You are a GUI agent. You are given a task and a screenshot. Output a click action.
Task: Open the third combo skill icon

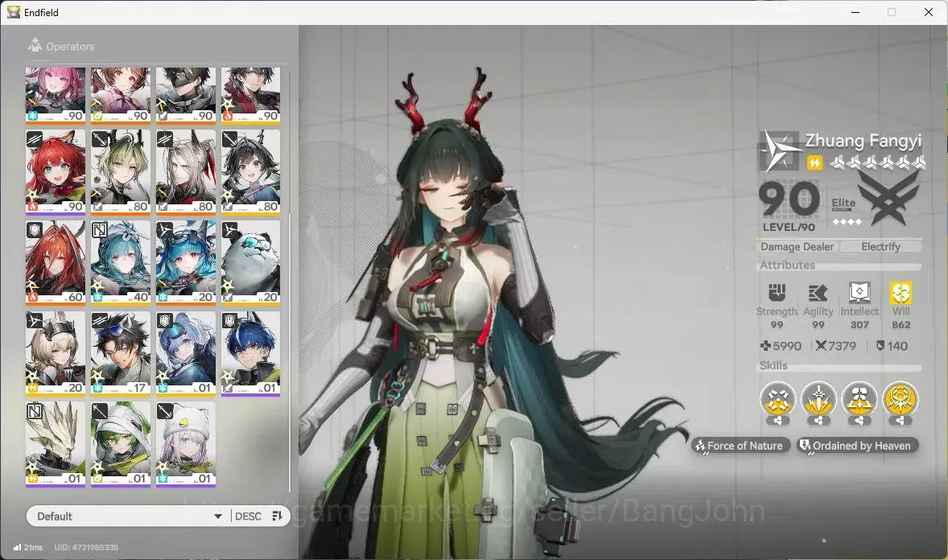pos(859,399)
